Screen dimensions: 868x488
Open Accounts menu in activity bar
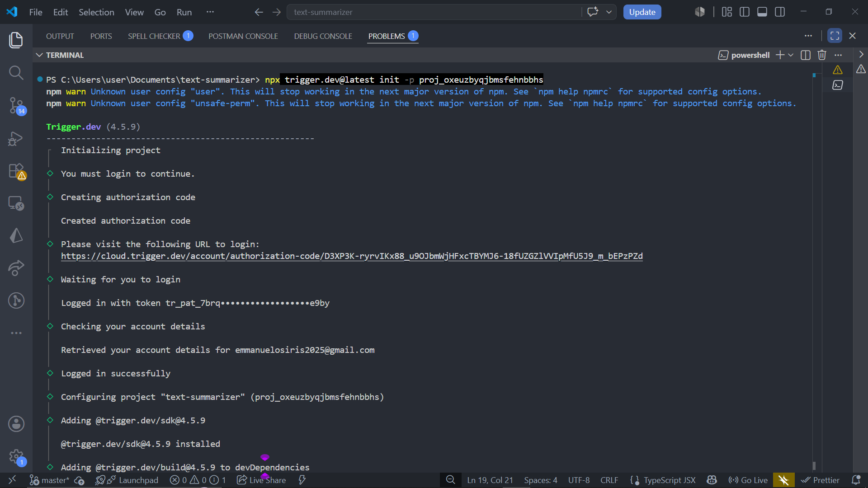pos(16,424)
